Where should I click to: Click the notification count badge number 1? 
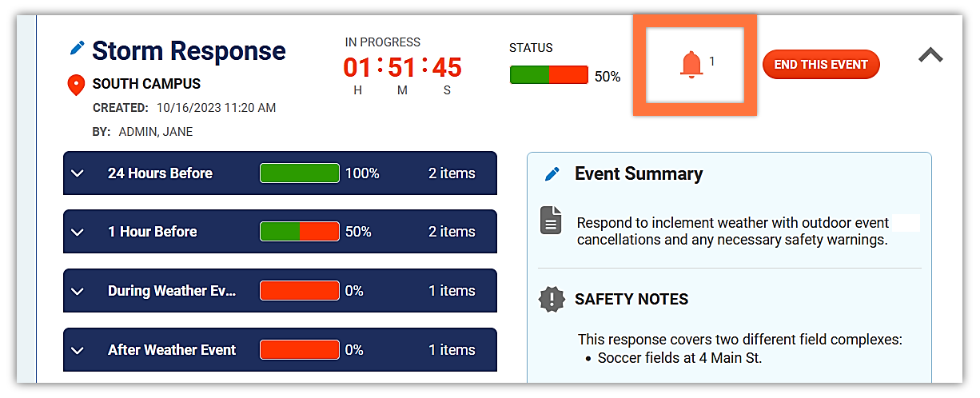711,61
